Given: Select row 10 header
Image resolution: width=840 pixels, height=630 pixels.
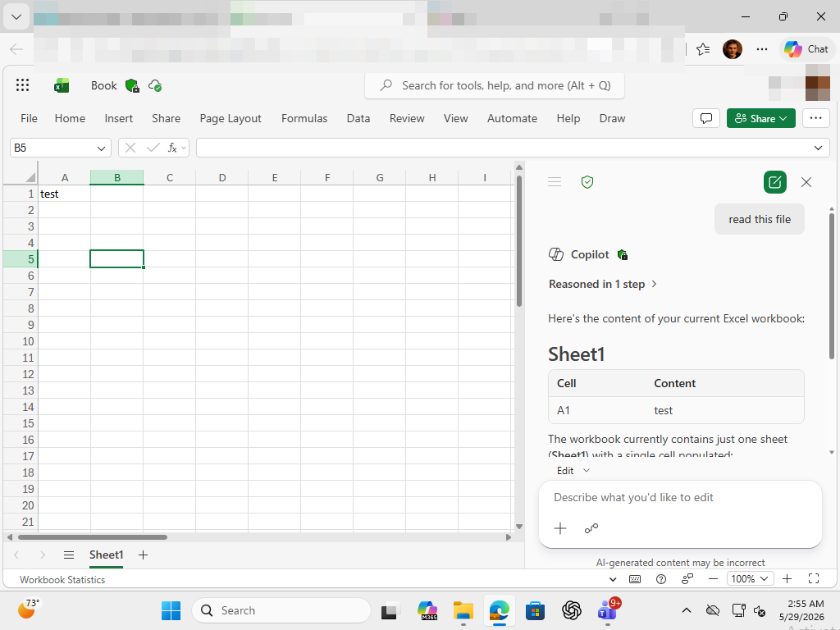Looking at the screenshot, I should click(x=21, y=341).
